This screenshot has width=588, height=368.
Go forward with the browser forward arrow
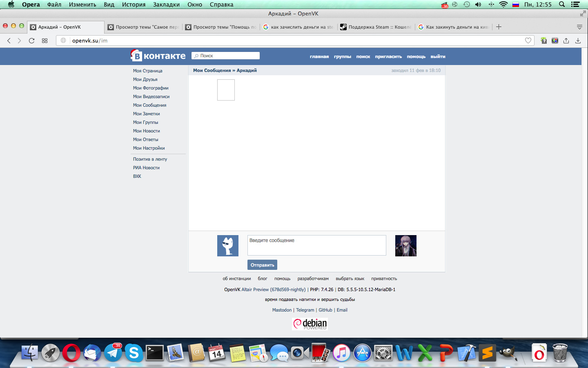tap(19, 40)
